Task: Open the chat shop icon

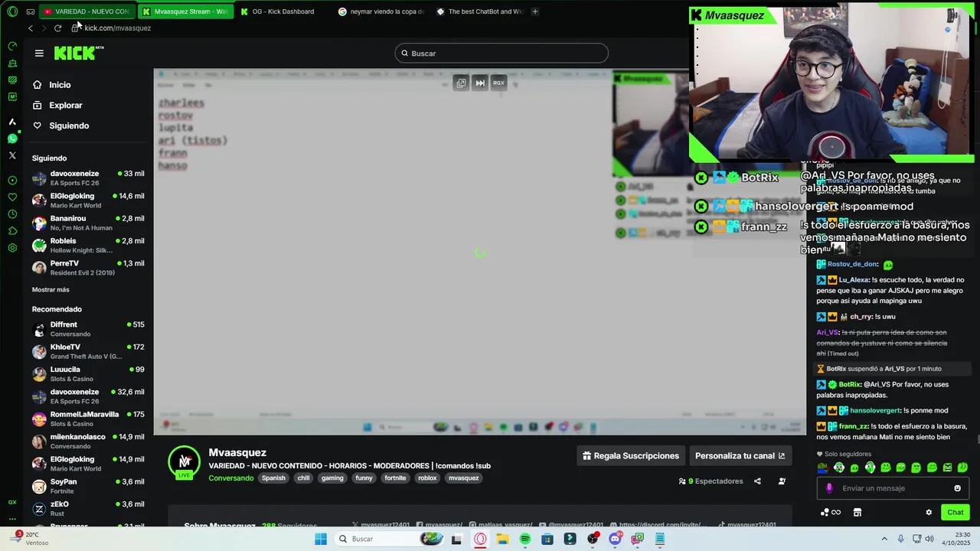Action: tap(857, 513)
